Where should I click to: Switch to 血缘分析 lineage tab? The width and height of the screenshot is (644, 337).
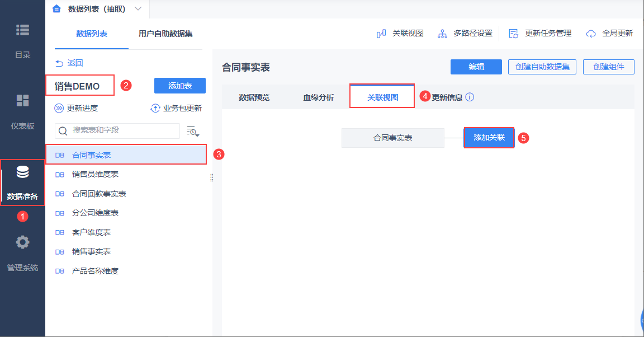[x=319, y=97]
